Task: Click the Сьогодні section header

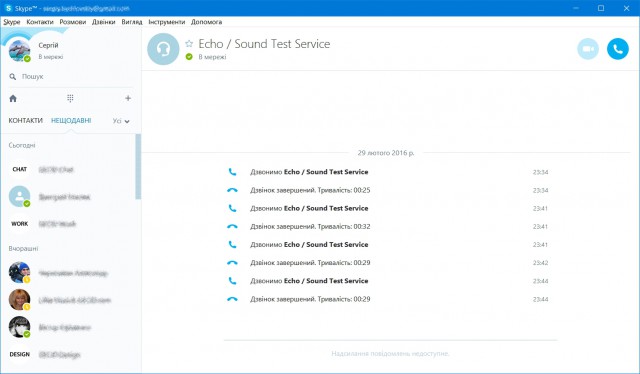Action: [22, 145]
